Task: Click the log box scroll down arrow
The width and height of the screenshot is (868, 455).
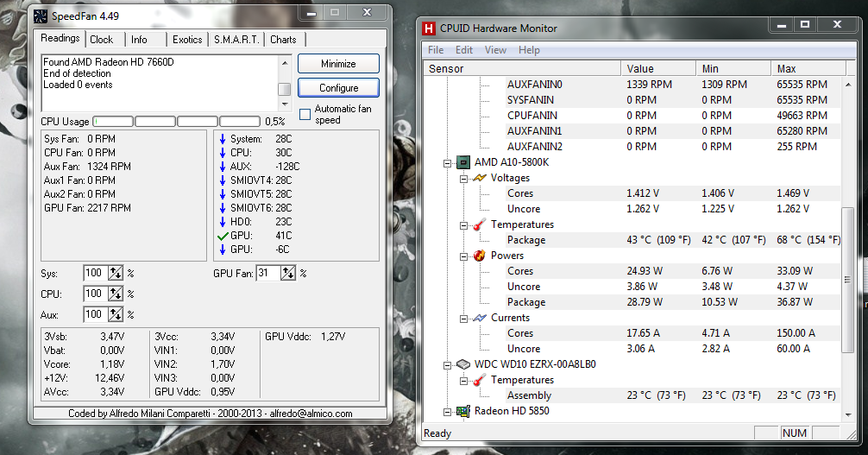Action: pos(285,104)
